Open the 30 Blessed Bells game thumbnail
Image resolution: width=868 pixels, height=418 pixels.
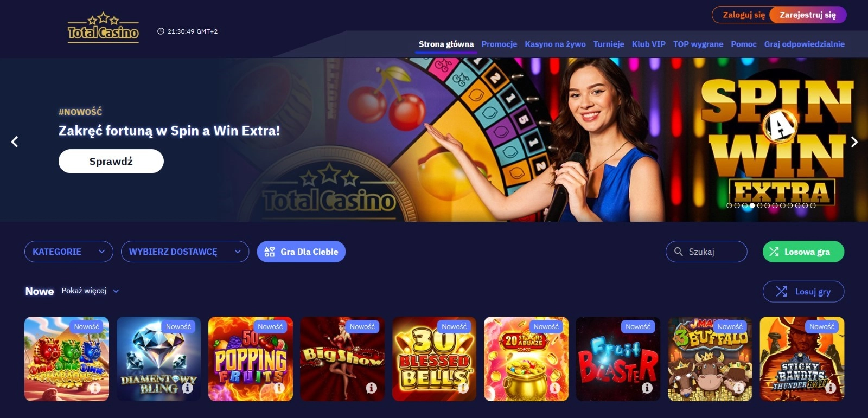pos(434,359)
